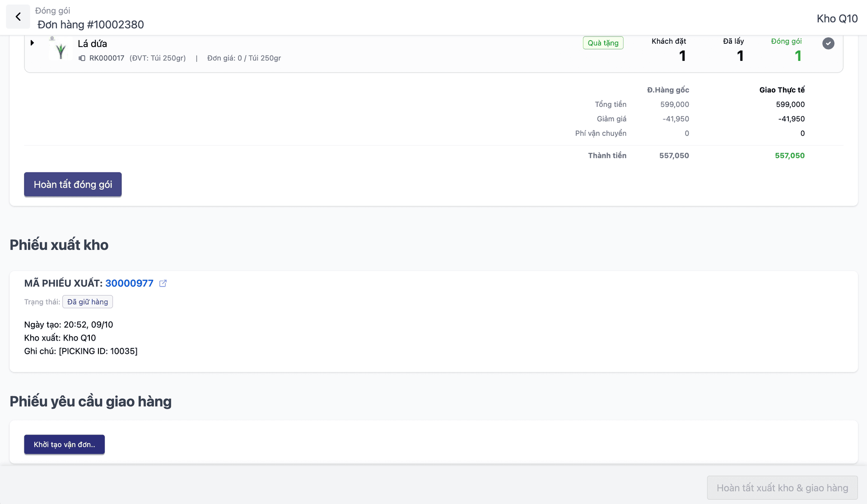Click the Phiếu yêu cầu giao hàng heading
This screenshot has height=504, width=867.
click(90, 401)
